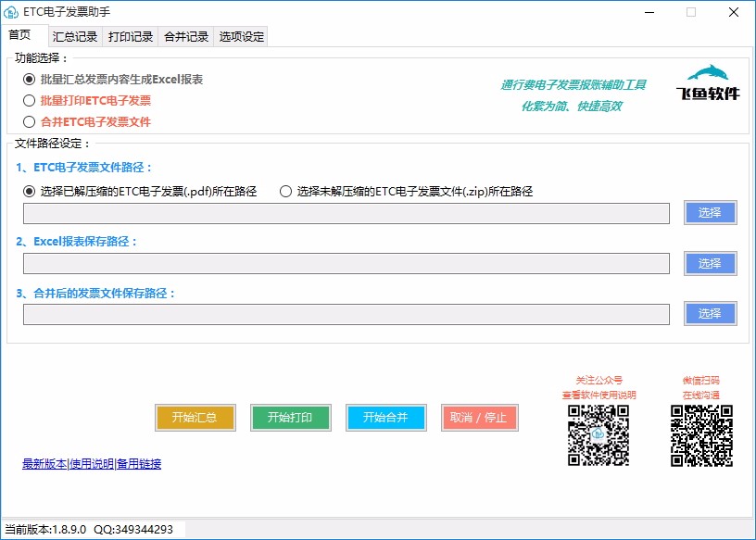Viewport: 756px width, 540px height.
Task: Click the Excel报表保存路径 input field
Action: click(x=346, y=264)
